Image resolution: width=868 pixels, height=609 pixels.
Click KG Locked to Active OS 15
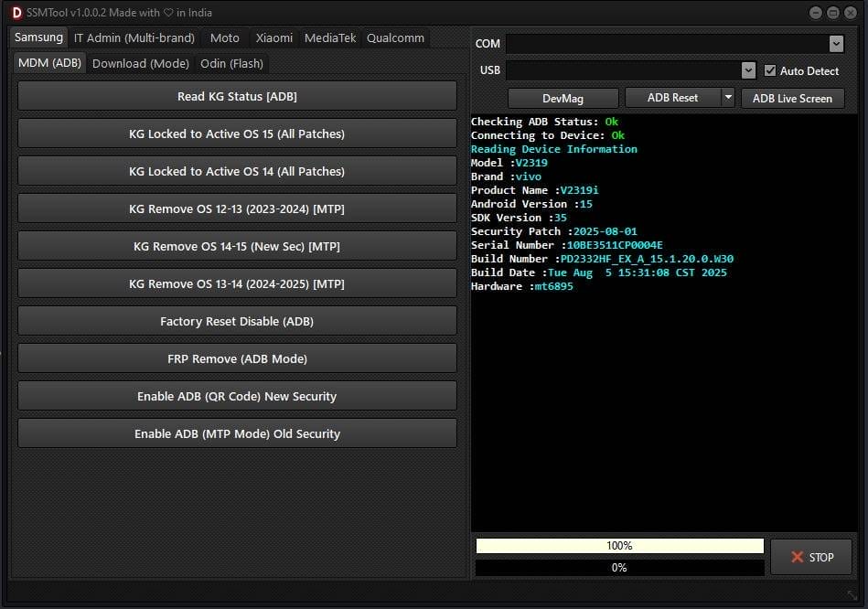point(237,133)
